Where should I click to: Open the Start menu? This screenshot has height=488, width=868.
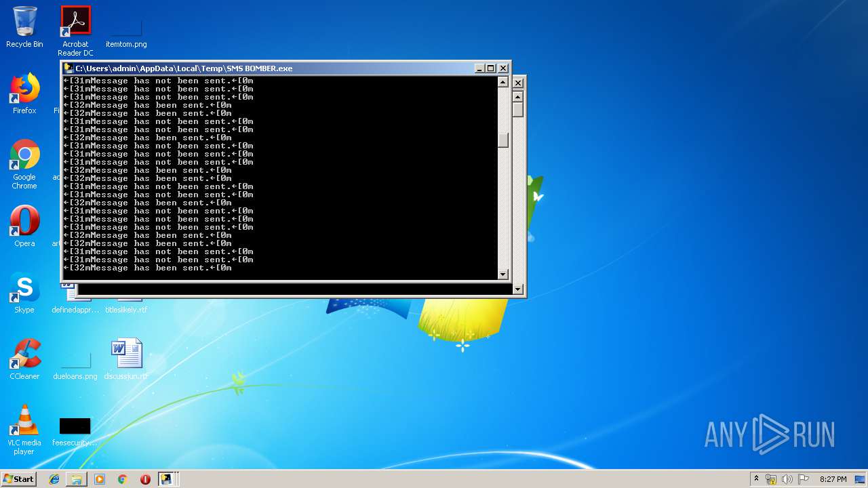point(19,479)
